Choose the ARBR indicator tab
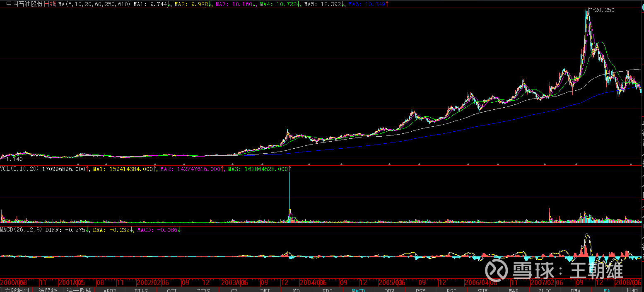 (110, 290)
